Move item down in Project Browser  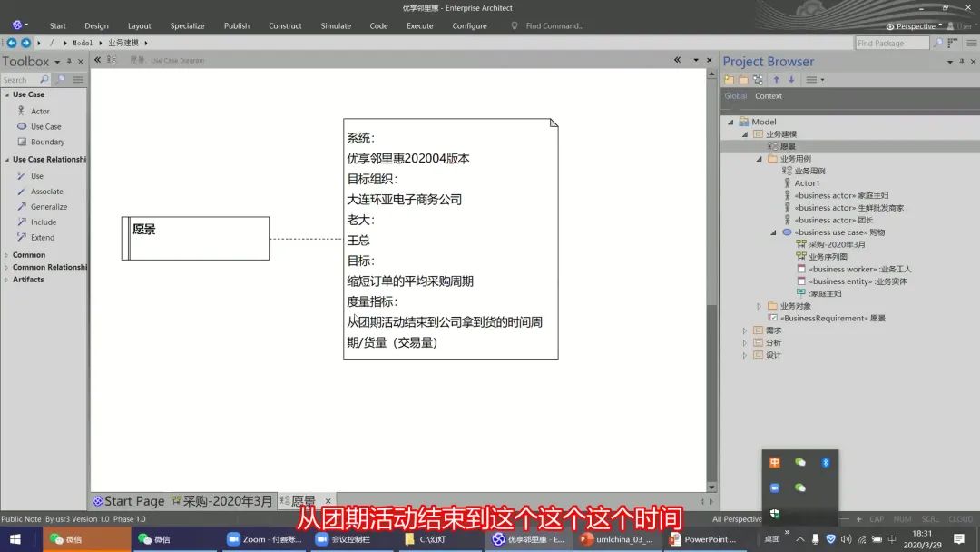coord(791,79)
